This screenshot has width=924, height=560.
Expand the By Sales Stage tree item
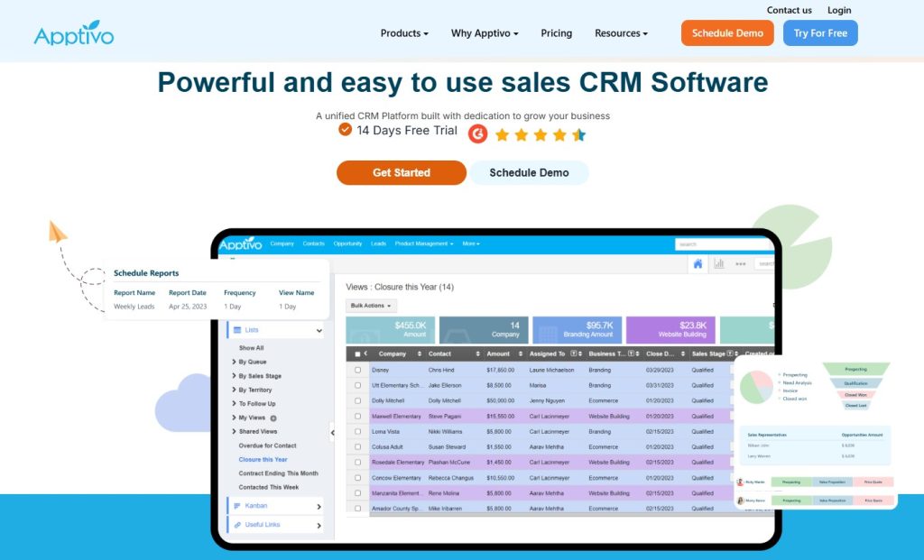pyautogui.click(x=234, y=376)
